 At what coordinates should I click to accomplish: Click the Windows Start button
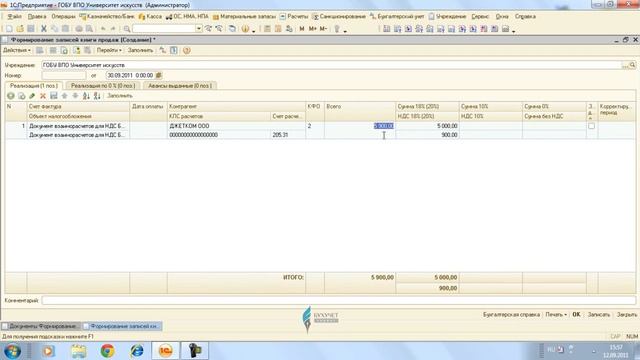tap(13, 351)
